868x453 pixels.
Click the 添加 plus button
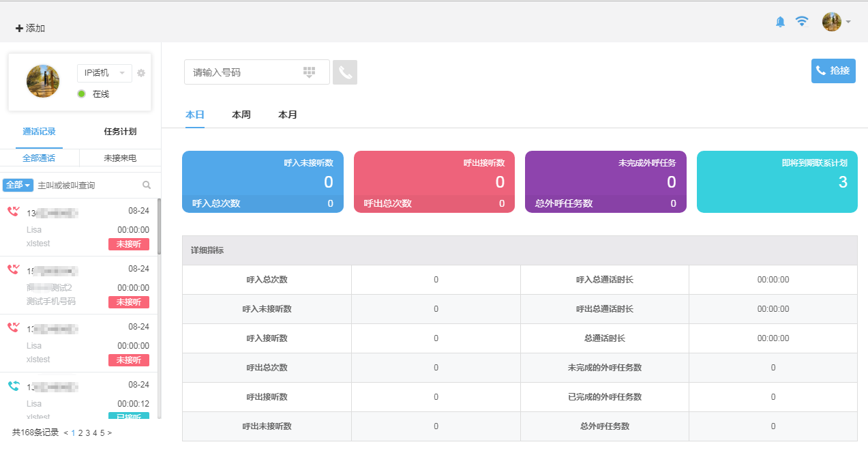coord(30,28)
